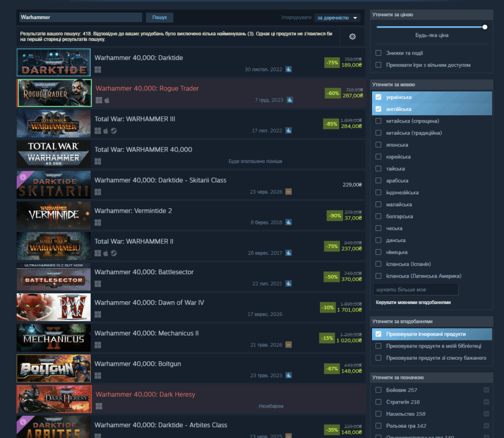Viewport: 504px width, 438px height.
Task: Open the Dawn of War IV thumbnail
Action: pyautogui.click(x=54, y=307)
